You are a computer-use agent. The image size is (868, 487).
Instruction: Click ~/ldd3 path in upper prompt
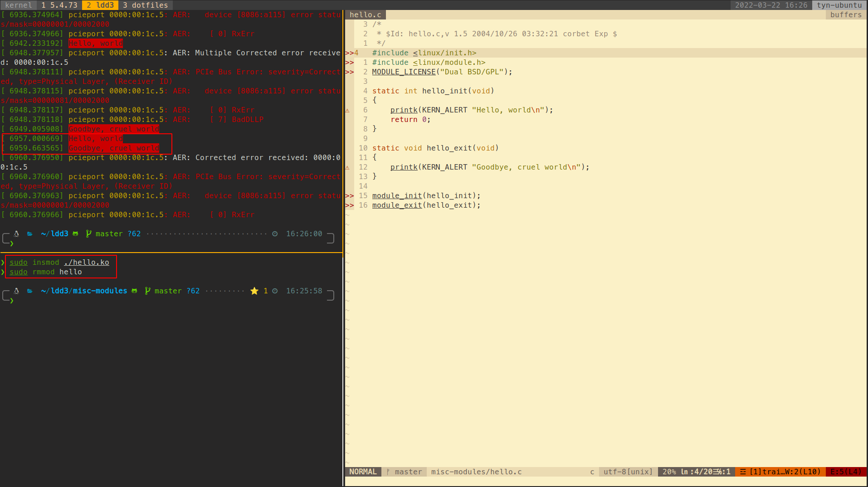click(55, 234)
